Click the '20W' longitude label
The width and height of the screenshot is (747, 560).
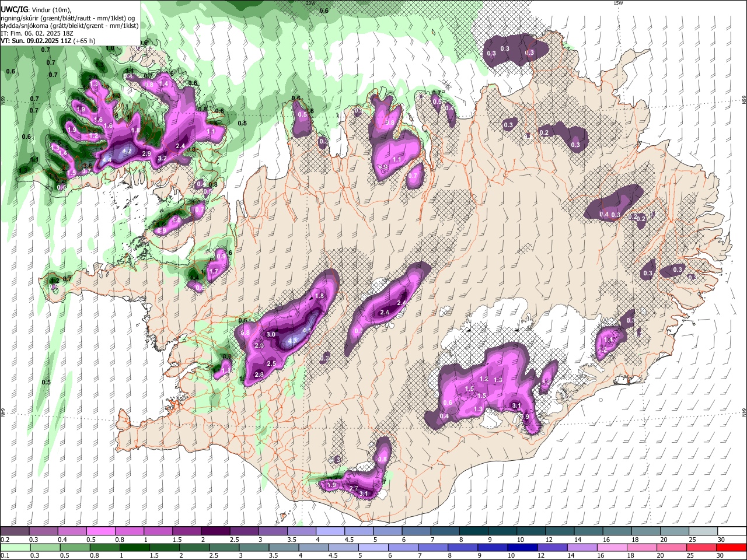coord(310,3)
